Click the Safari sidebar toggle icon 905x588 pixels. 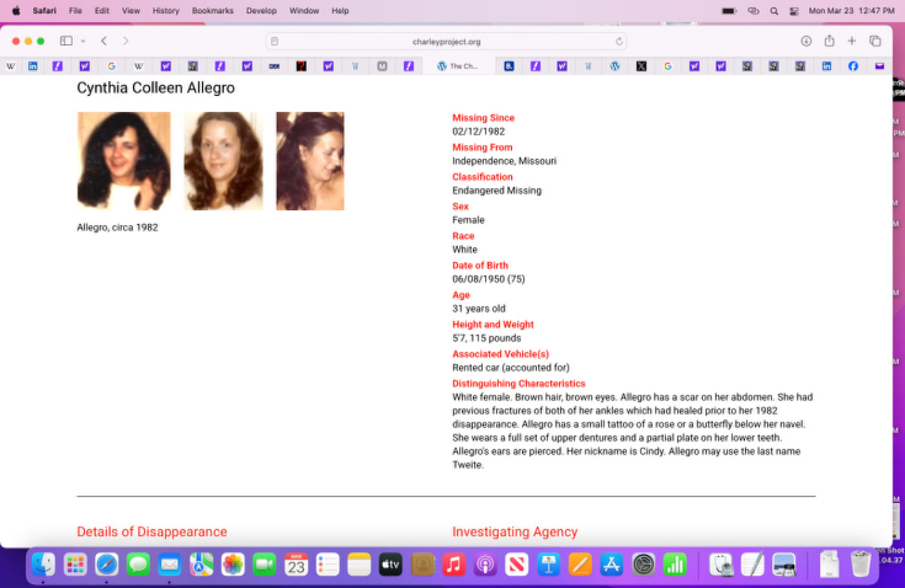[x=66, y=41]
